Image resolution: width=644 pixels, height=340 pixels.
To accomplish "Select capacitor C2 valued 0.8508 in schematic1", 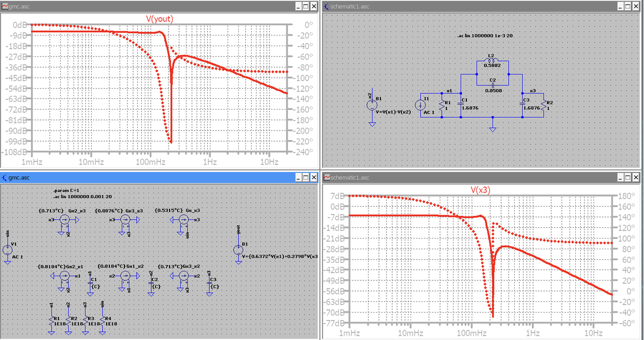I will click(492, 84).
